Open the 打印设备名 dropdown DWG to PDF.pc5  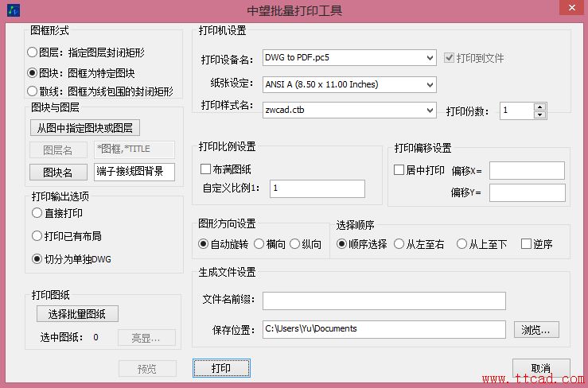pos(349,58)
